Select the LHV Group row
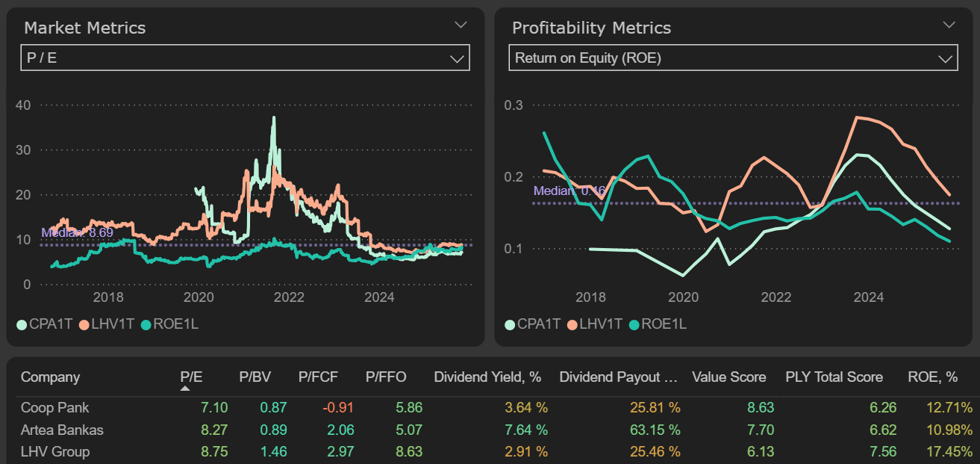 pyautogui.click(x=55, y=451)
